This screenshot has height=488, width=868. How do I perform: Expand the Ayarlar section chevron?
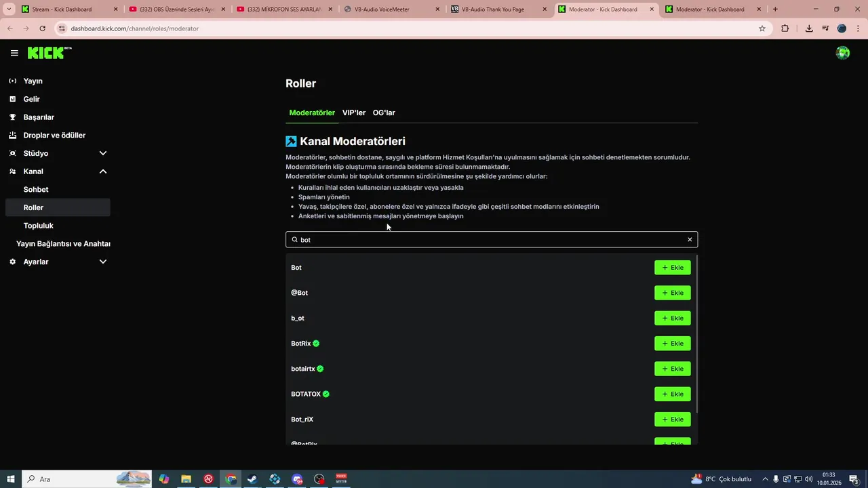click(103, 262)
